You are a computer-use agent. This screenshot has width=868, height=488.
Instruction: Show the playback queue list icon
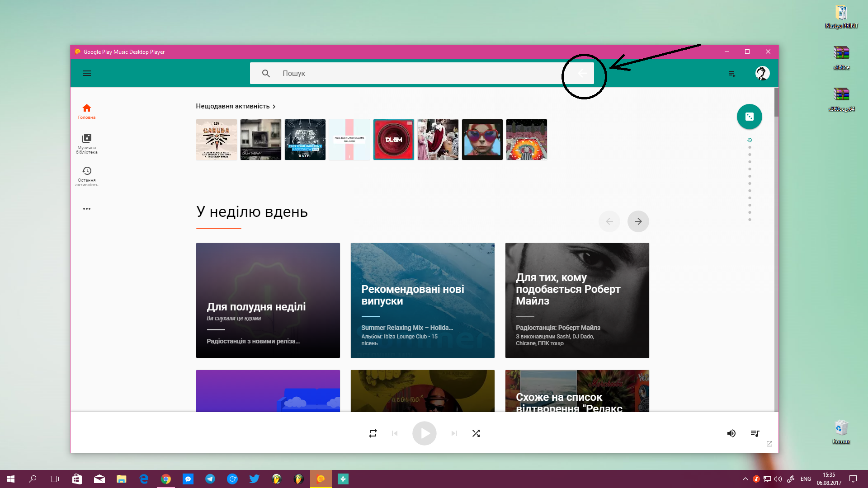click(x=755, y=433)
